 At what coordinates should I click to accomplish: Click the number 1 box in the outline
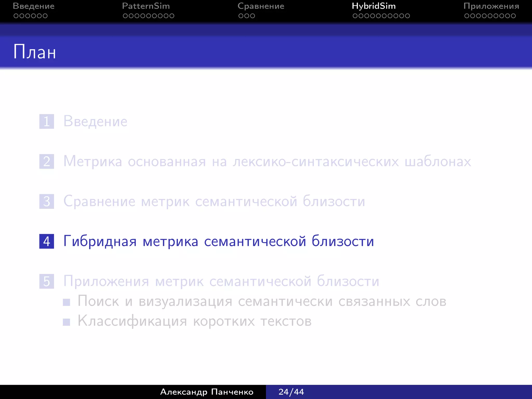point(47,121)
